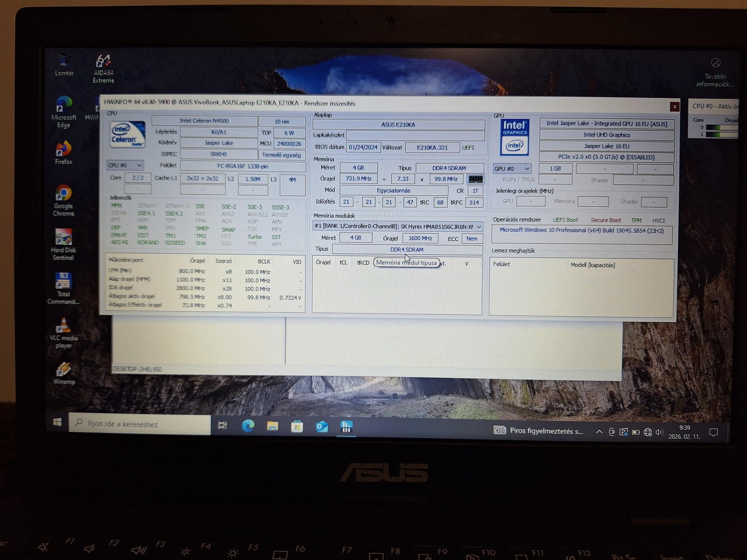Image resolution: width=747 pixels, height=560 pixels.
Task: Click the ECC value Nem
Action: [471, 238]
